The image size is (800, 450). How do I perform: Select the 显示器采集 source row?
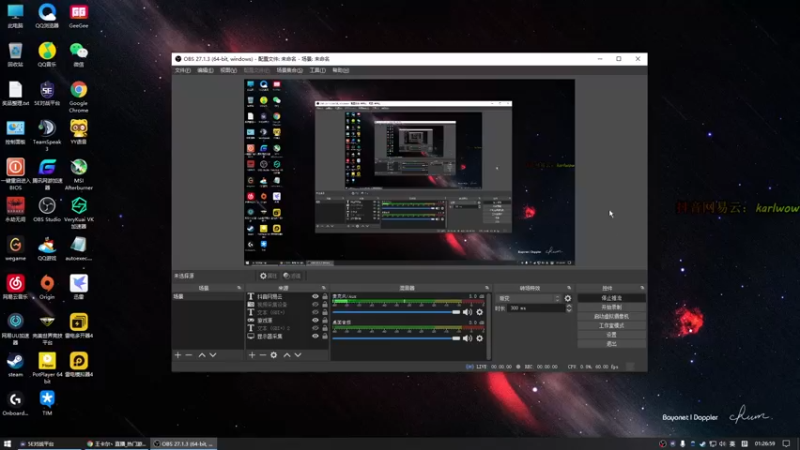287,336
